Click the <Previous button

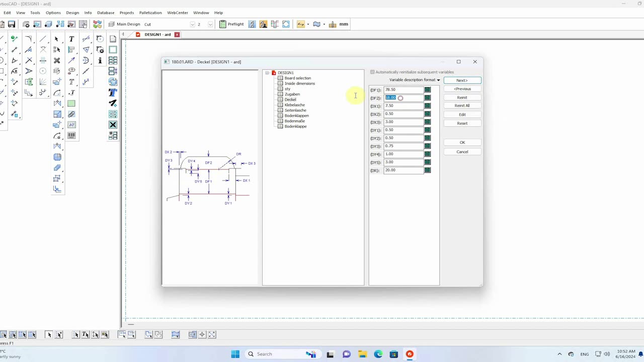coord(462,89)
